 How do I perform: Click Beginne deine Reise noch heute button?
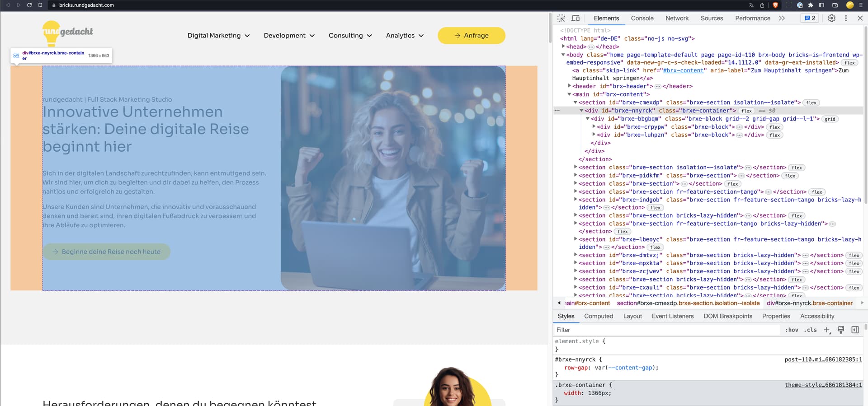click(x=107, y=252)
